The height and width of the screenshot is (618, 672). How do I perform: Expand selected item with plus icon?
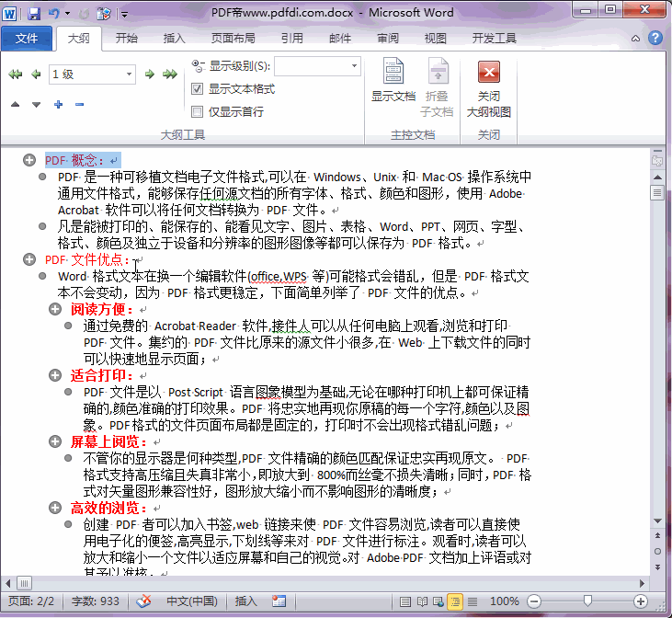[x=58, y=104]
